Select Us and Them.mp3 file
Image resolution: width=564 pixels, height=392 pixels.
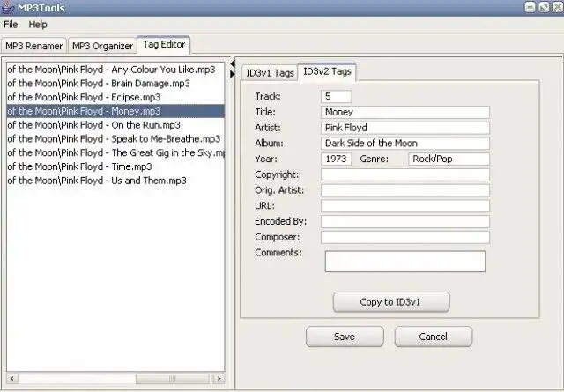pyautogui.click(x=115, y=181)
